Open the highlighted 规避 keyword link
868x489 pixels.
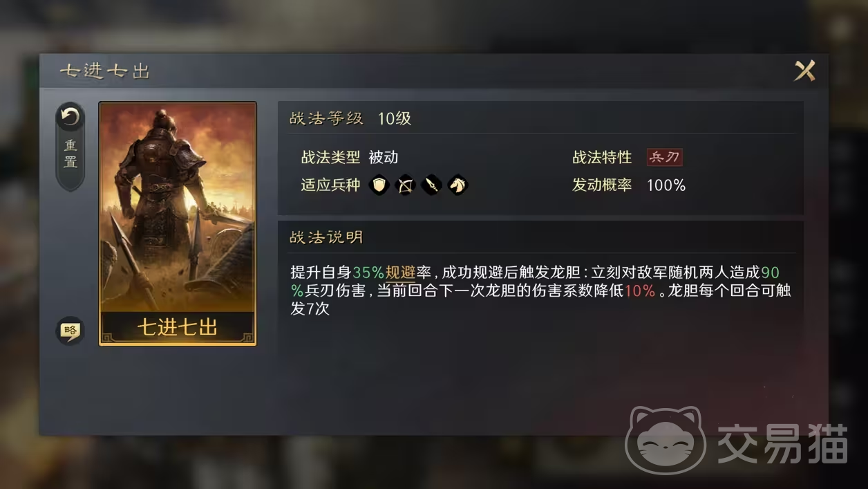400,273
